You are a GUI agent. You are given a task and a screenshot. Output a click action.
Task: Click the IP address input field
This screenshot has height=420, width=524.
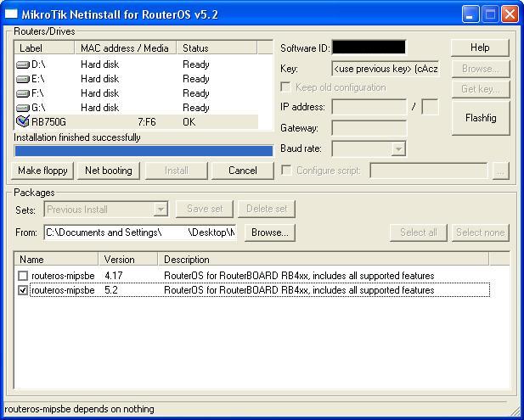click(x=369, y=107)
